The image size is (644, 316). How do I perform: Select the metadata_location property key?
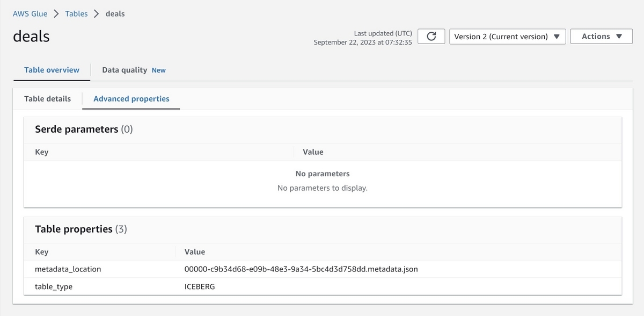[68, 269]
